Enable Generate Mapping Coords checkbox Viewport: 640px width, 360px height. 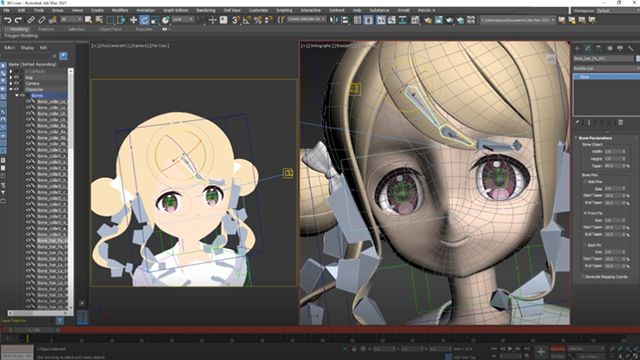tap(583, 277)
